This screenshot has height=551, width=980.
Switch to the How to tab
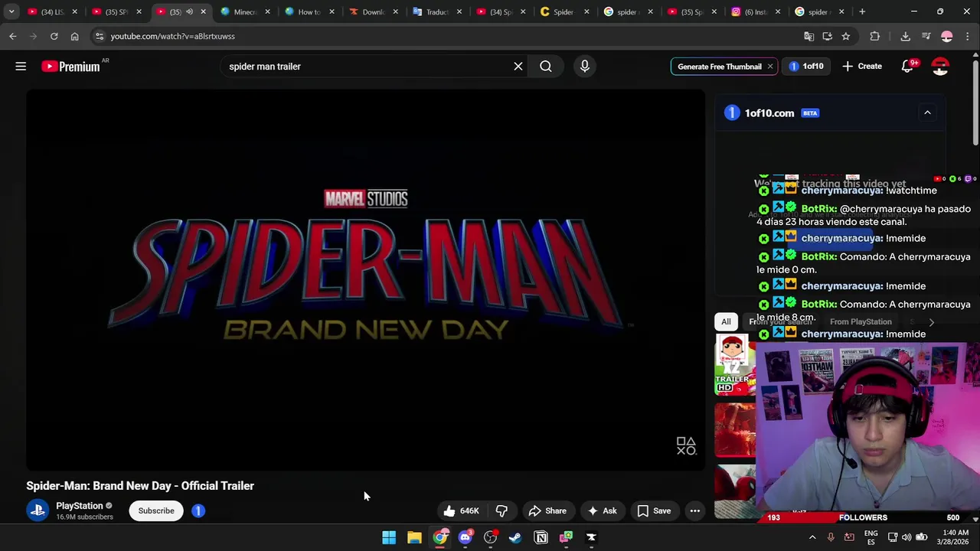coord(309,11)
